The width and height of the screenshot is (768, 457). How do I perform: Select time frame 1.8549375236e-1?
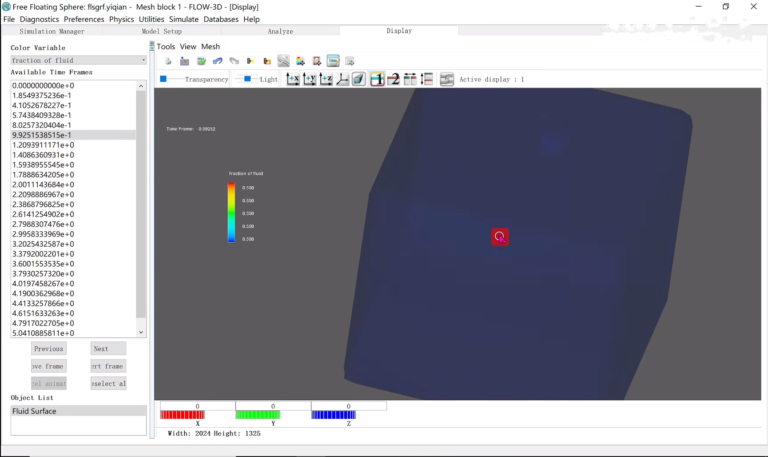coord(73,96)
